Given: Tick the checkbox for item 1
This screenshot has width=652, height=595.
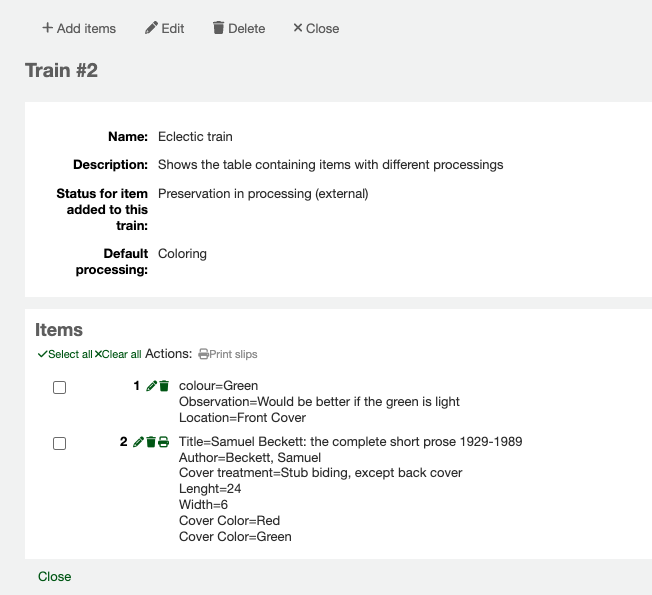Looking at the screenshot, I should point(59,387).
